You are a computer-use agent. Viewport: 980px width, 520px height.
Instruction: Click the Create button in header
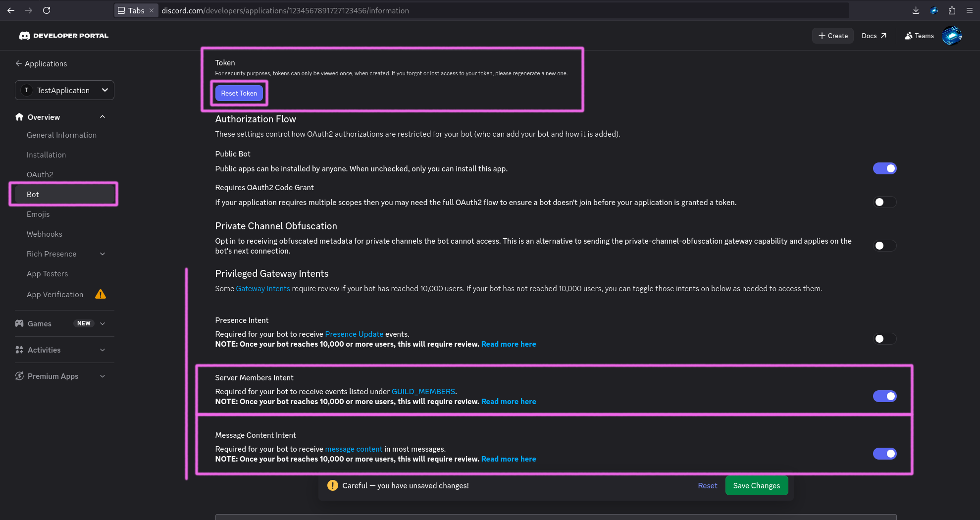click(x=833, y=36)
